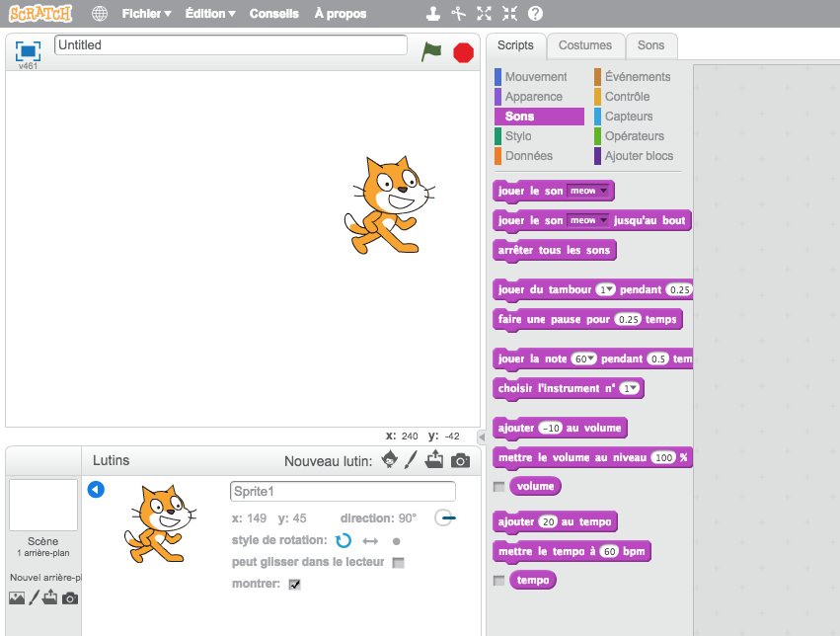Click the blue back arrow in sprite info
The height and width of the screenshot is (636, 840).
coord(96,489)
